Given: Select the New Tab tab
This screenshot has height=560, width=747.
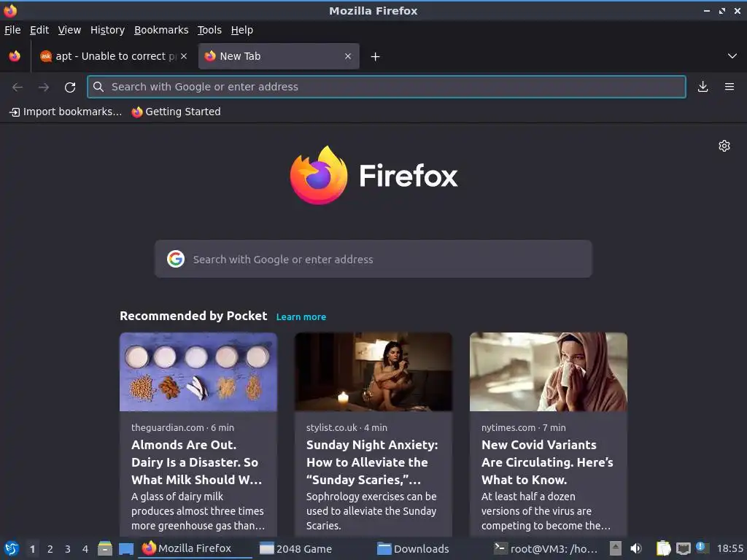Looking at the screenshot, I should (279, 56).
